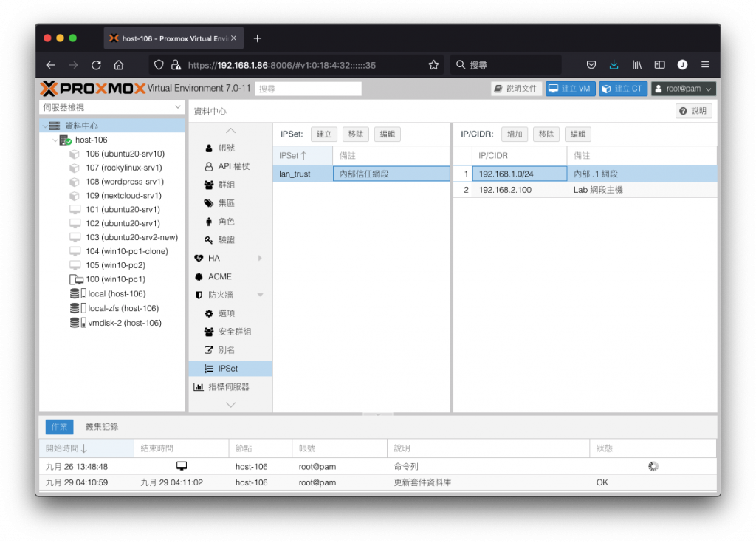Close the host-106 Proxmox tab
756x543 pixels.
click(x=234, y=38)
